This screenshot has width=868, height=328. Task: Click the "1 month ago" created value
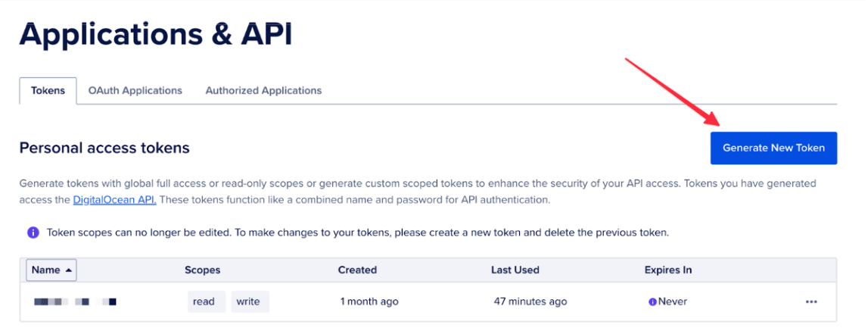pos(369,301)
